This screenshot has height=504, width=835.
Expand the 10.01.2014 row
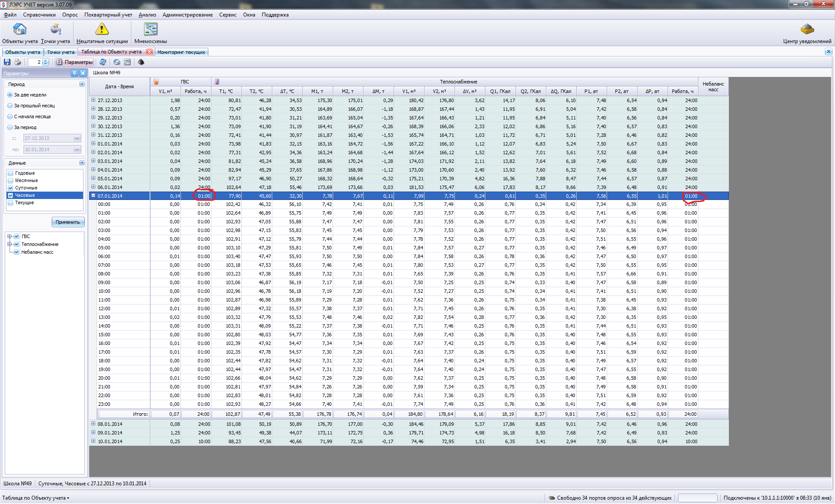[93, 441]
